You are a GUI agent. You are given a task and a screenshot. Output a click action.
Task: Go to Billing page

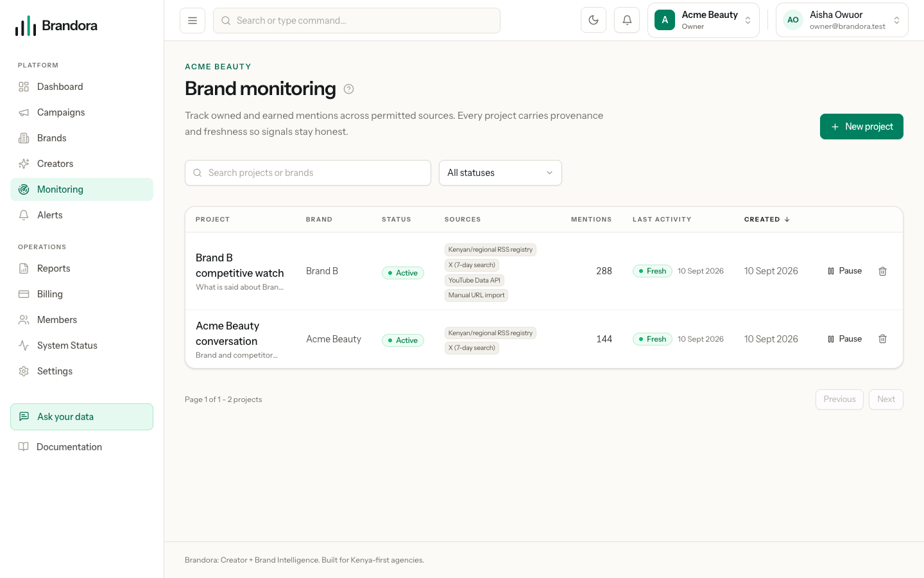point(81,294)
